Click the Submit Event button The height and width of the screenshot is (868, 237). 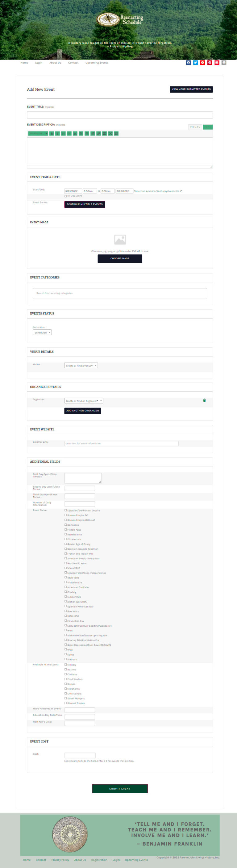(x=120, y=788)
